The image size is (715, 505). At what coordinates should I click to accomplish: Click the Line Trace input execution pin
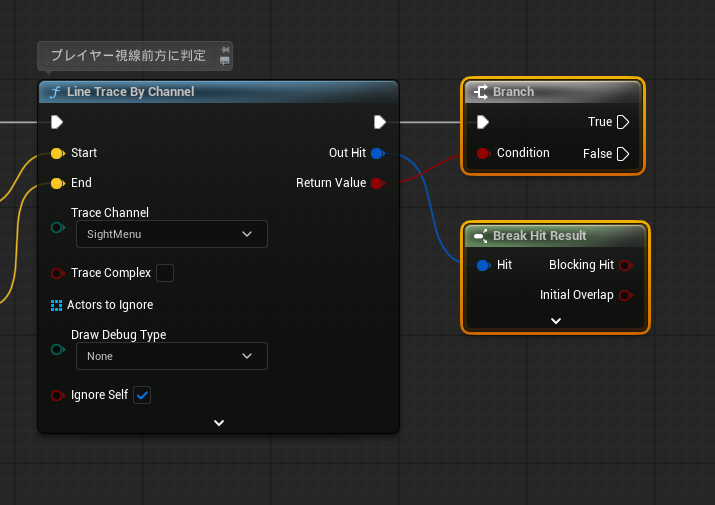point(57,122)
